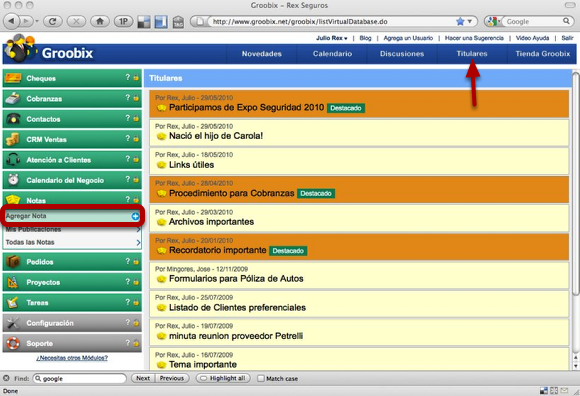Open help question mark for Cobranzas
The height and width of the screenshot is (396, 580).
(x=128, y=98)
